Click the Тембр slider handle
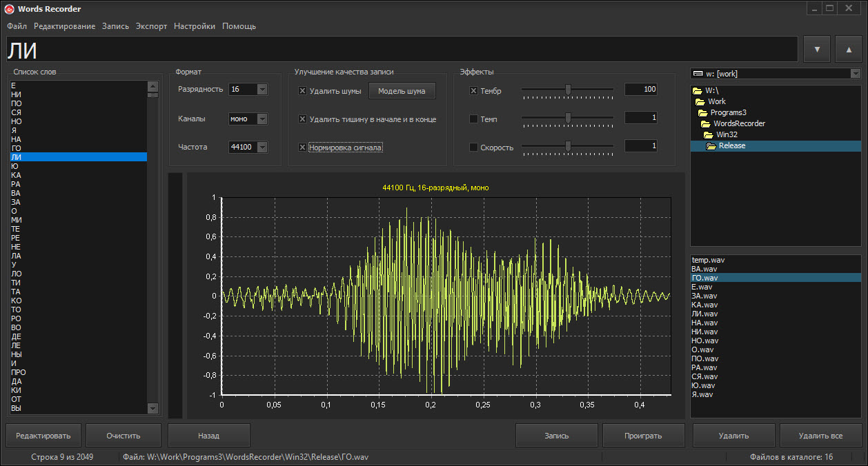This screenshot has width=868, height=466. click(x=568, y=89)
